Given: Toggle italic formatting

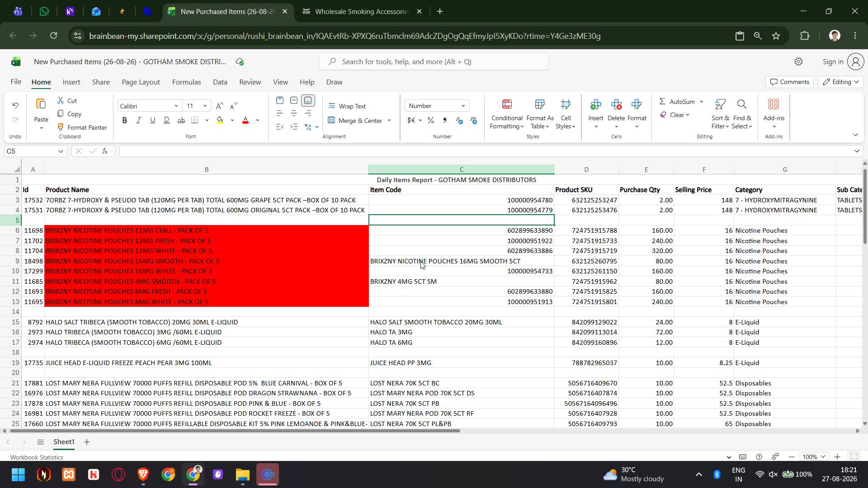Looking at the screenshot, I should pos(138,120).
